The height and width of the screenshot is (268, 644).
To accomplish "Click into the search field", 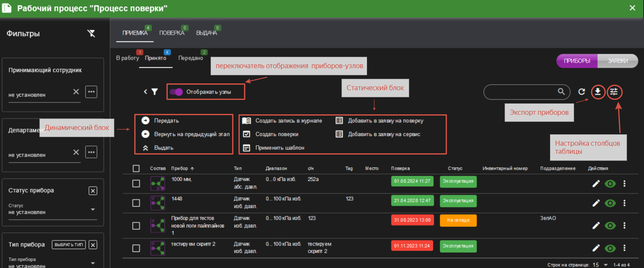I will click(521, 91).
